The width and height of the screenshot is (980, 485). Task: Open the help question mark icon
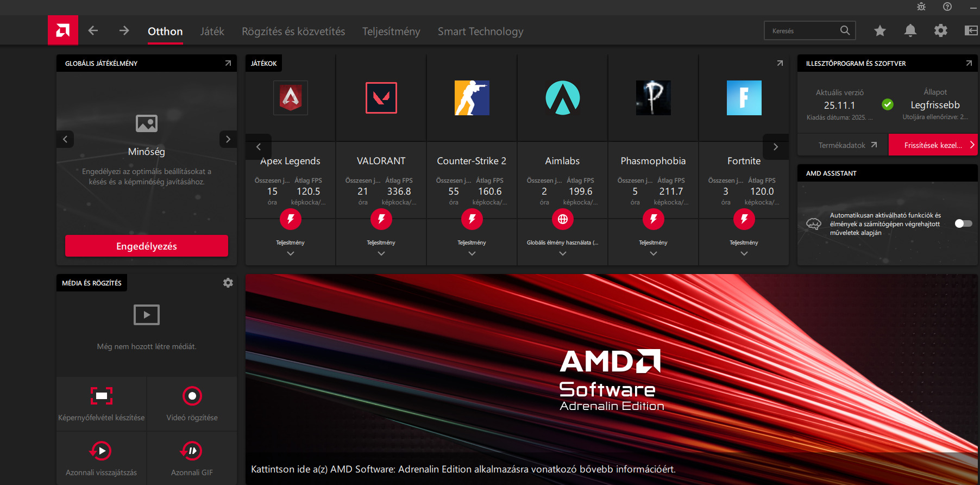[x=947, y=7]
